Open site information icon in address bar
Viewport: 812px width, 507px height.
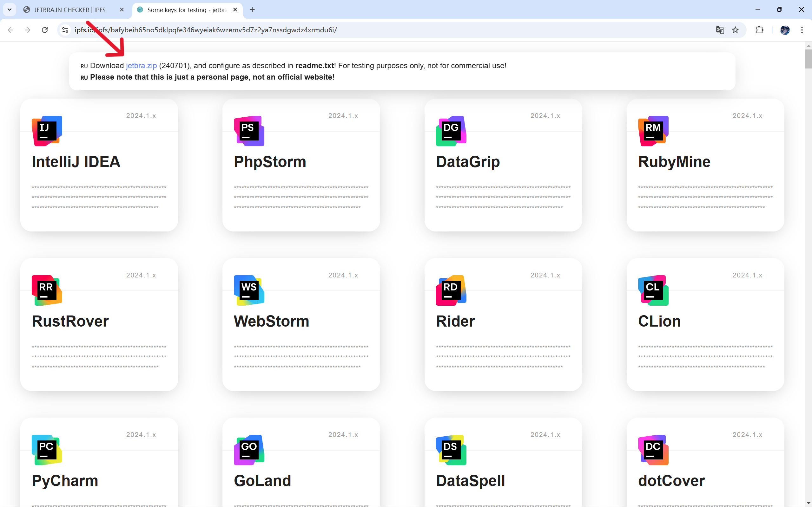coord(65,30)
